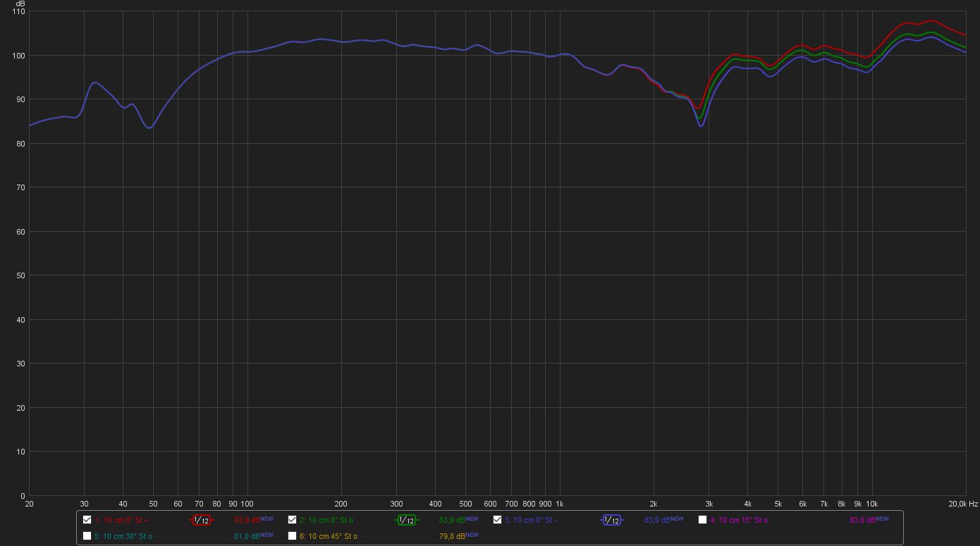980x546 pixels.
Task: Enable trace 6: 10 cm 45° St o
Action: point(293,536)
